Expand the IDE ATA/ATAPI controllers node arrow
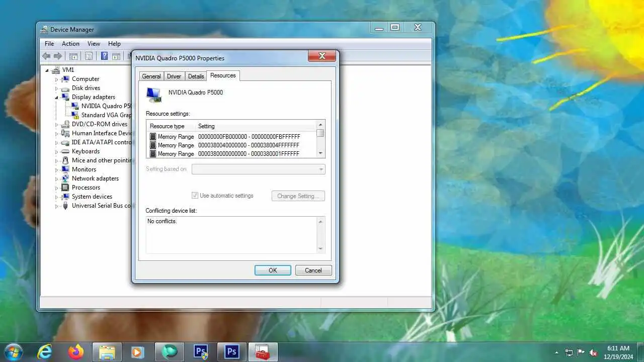Image resolution: width=644 pixels, height=362 pixels. tap(57, 142)
